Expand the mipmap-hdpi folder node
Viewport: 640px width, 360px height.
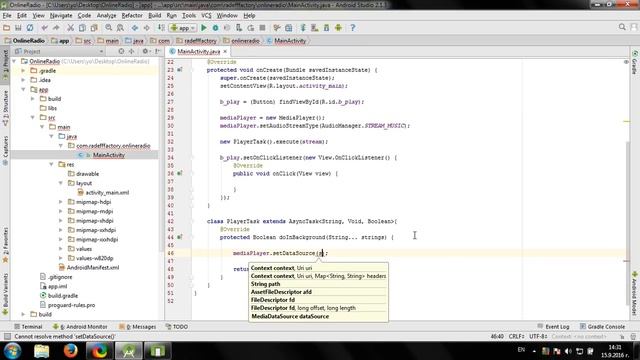61,202
